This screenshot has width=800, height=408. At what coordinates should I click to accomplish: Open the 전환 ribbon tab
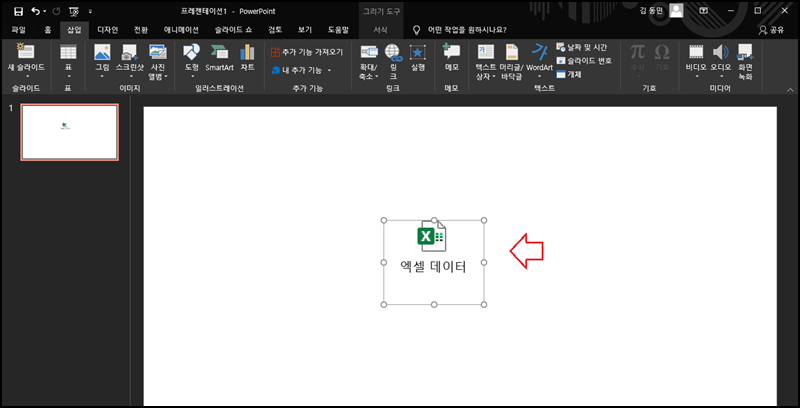141,30
